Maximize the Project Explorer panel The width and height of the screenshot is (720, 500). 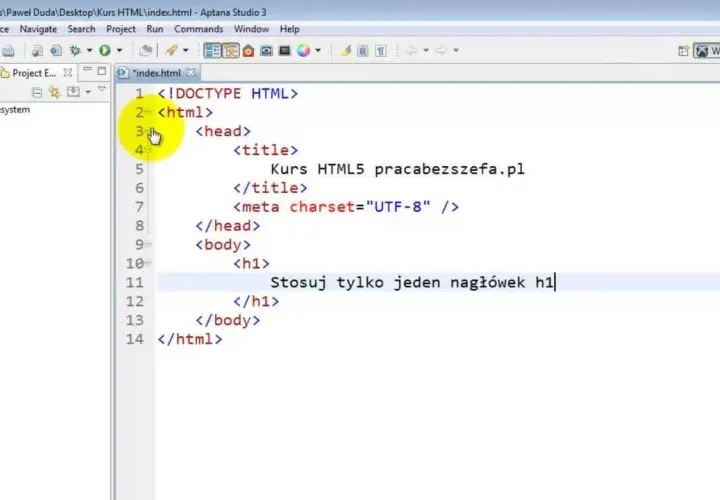tap(101, 71)
